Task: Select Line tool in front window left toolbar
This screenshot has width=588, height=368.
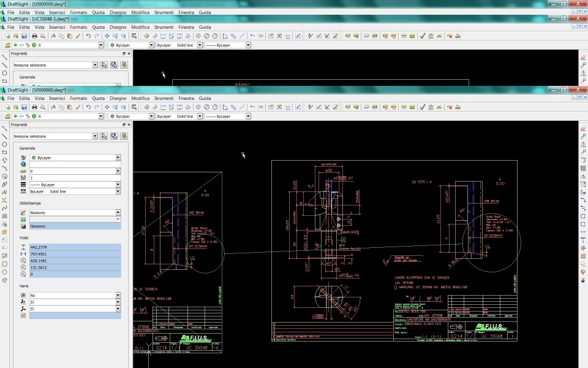Action: 4,128
